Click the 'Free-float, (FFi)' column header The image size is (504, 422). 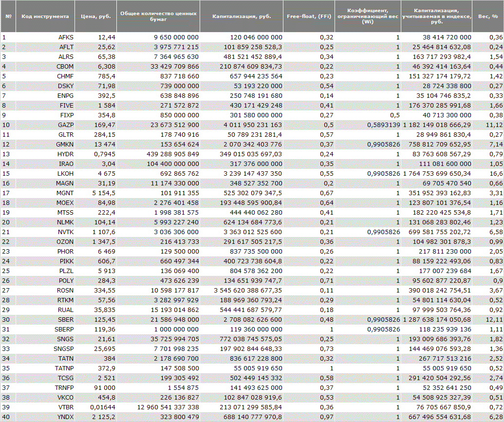coord(309,16)
